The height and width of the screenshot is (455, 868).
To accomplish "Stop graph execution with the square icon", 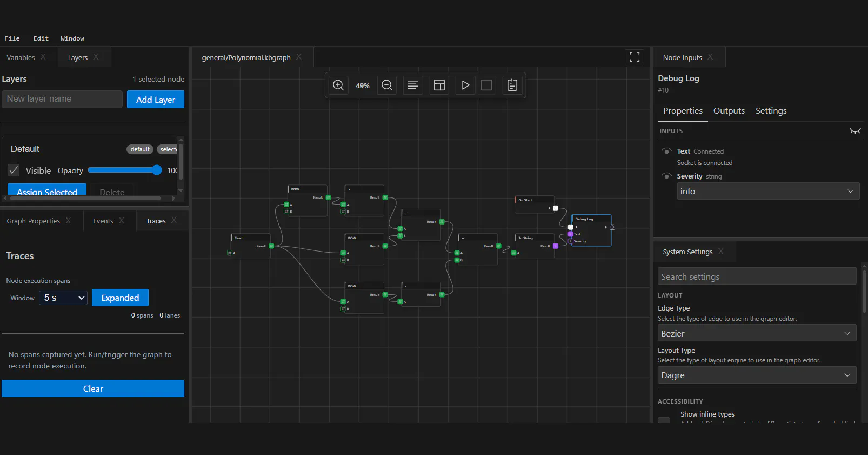I will (486, 85).
